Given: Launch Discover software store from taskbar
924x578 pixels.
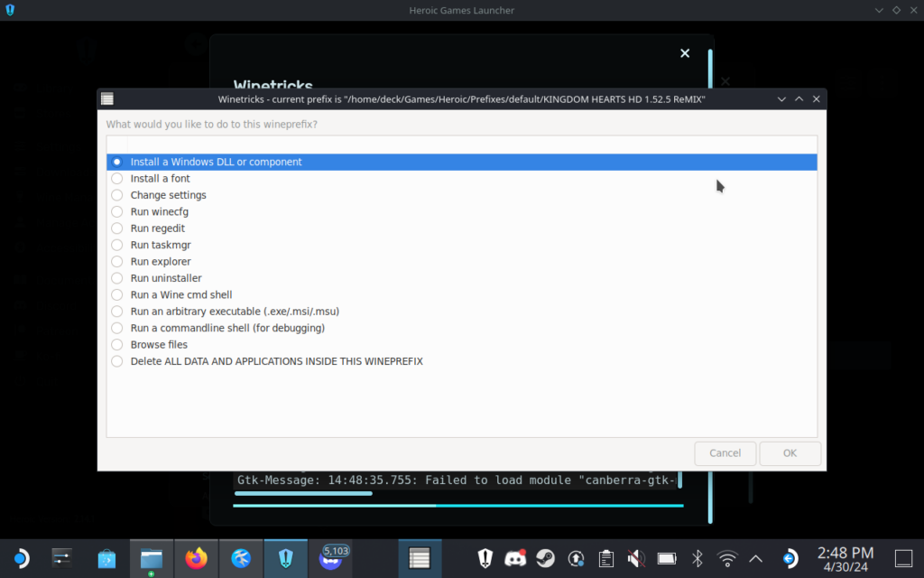Looking at the screenshot, I should coord(106,558).
